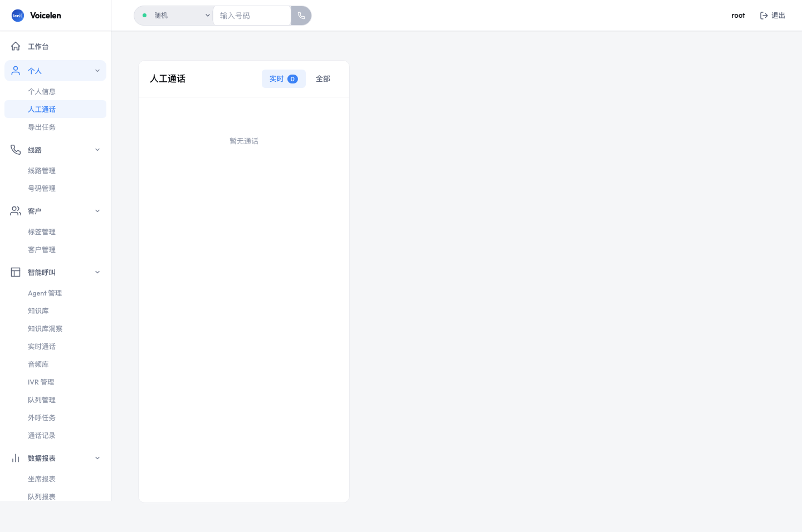This screenshot has width=802, height=532.
Task: Open 导出任务 page
Action: click(x=55, y=127)
